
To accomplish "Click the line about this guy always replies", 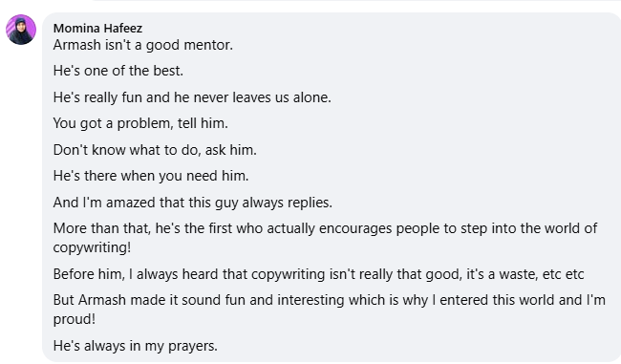I will (192, 203).
